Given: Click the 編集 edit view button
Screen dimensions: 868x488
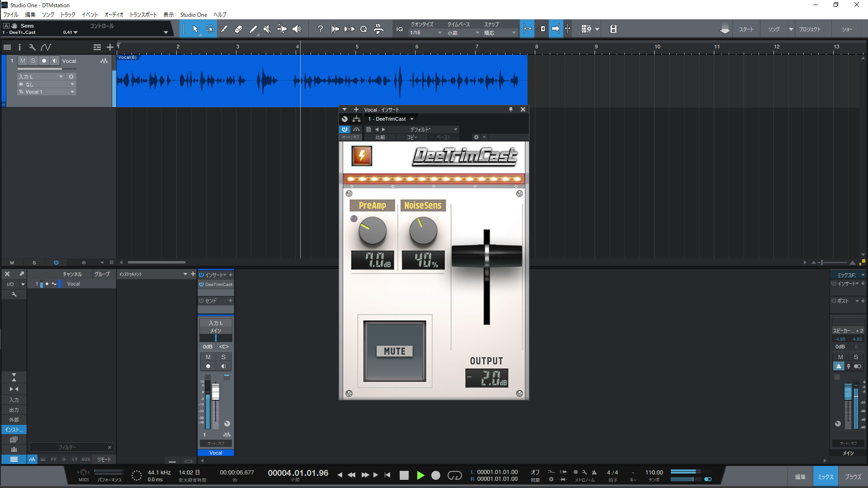Looking at the screenshot, I should point(800,477).
